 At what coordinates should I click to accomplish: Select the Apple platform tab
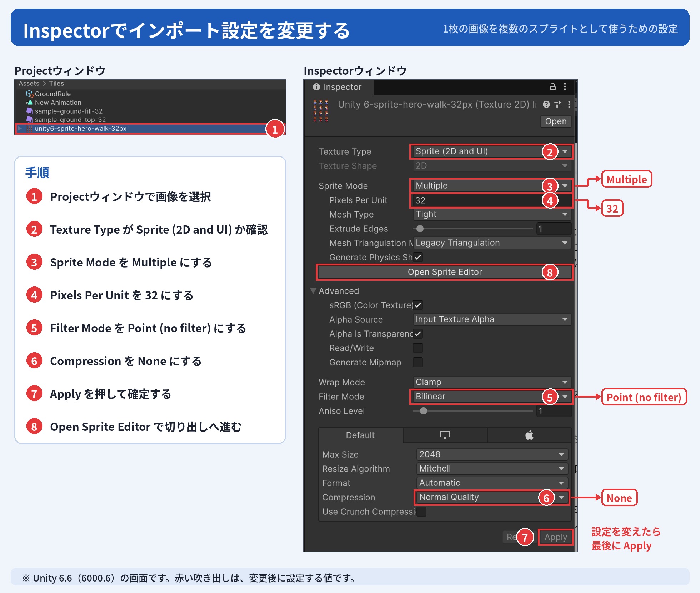click(529, 435)
